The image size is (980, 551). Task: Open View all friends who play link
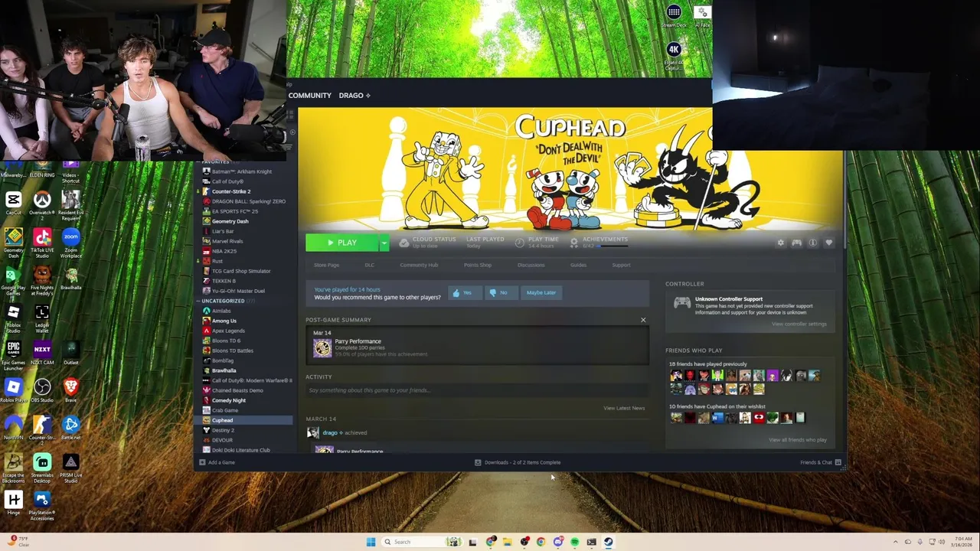coord(797,440)
